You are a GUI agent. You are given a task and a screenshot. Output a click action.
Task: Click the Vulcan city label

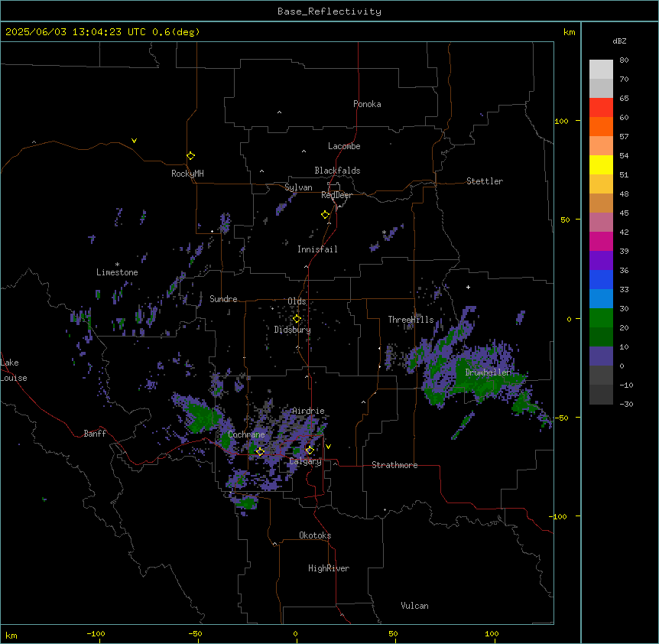click(x=414, y=606)
